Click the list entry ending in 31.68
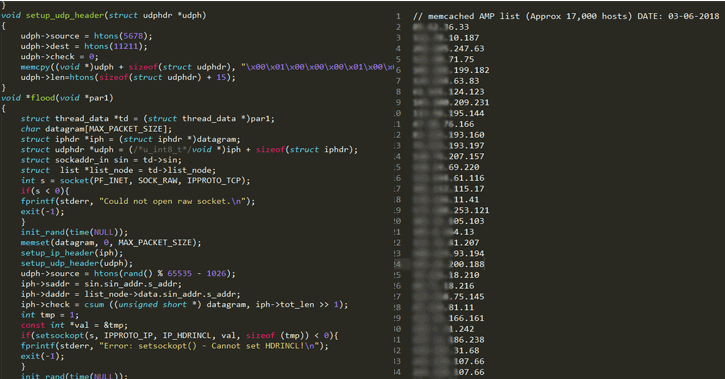This screenshot has width=725, height=379. pyautogui.click(x=446, y=350)
